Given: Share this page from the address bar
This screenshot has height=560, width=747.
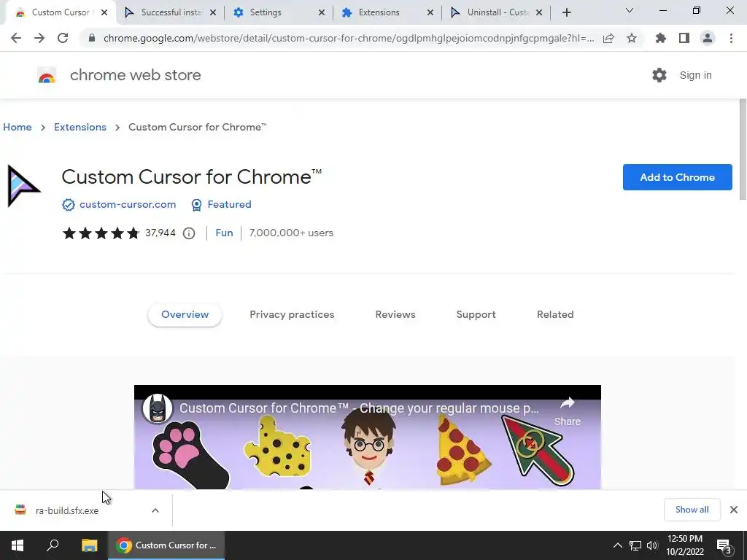Looking at the screenshot, I should (x=608, y=38).
